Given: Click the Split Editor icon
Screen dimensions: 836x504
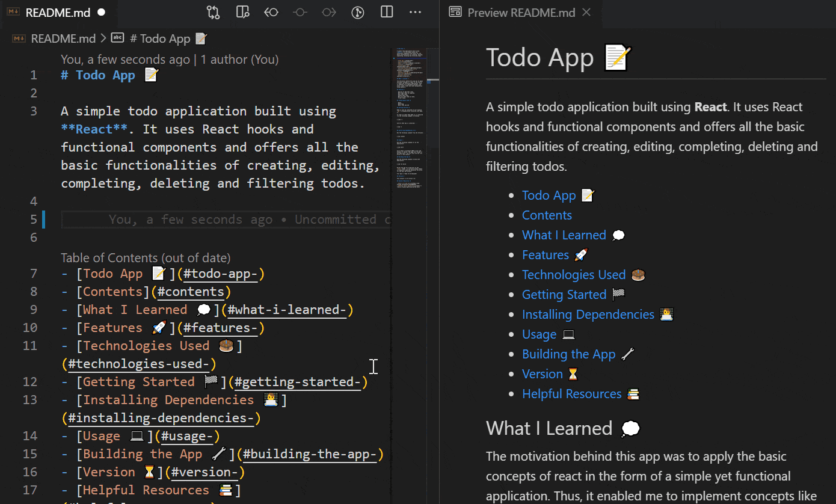Looking at the screenshot, I should (x=387, y=12).
